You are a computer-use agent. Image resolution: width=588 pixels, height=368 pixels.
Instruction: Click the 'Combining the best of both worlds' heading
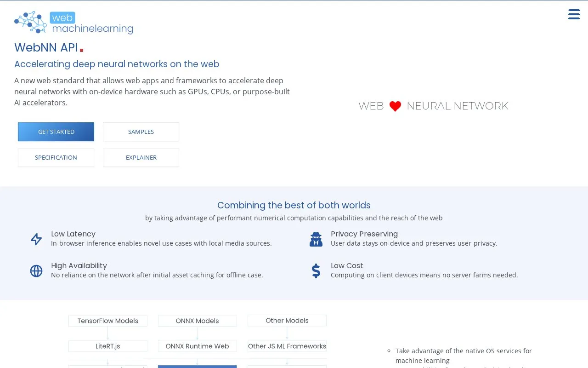click(x=294, y=205)
